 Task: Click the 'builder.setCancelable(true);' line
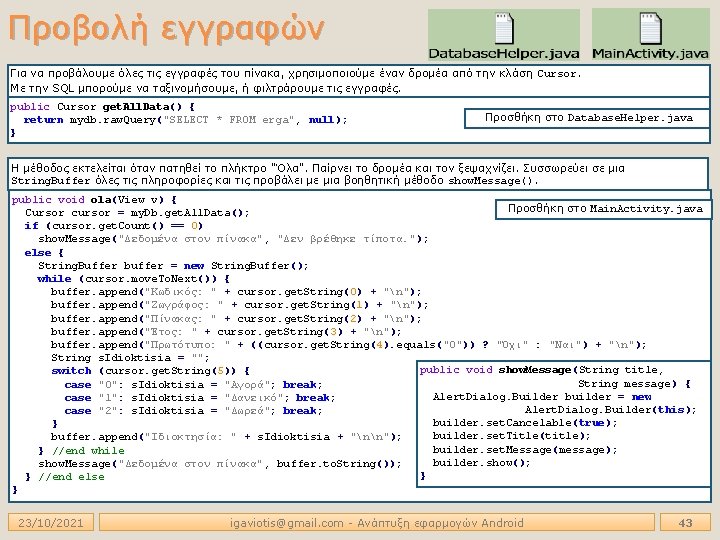tap(524, 423)
